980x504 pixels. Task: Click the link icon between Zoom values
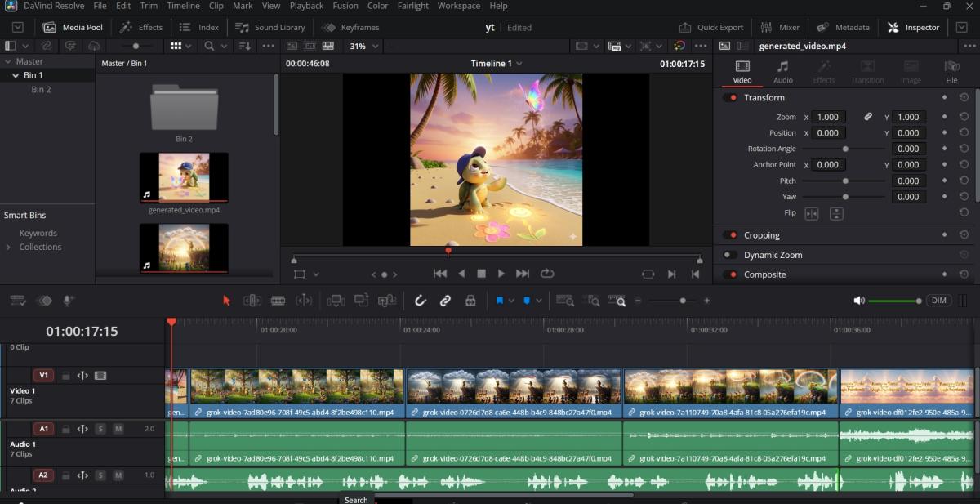(x=868, y=117)
